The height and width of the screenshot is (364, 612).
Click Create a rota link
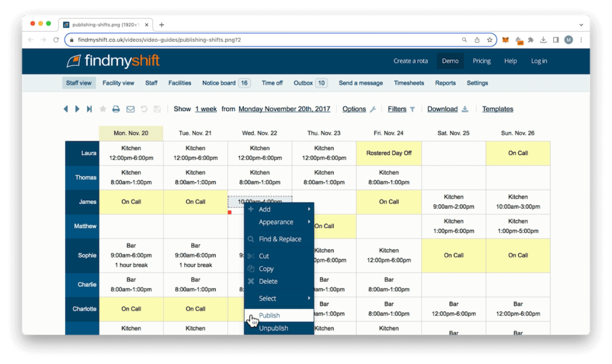411,61
